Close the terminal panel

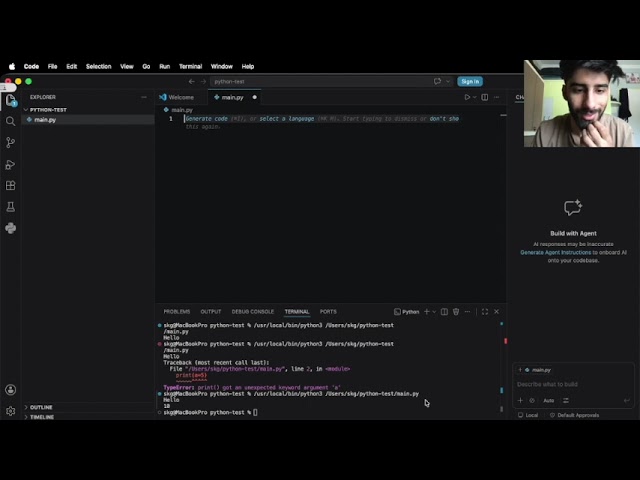496,311
